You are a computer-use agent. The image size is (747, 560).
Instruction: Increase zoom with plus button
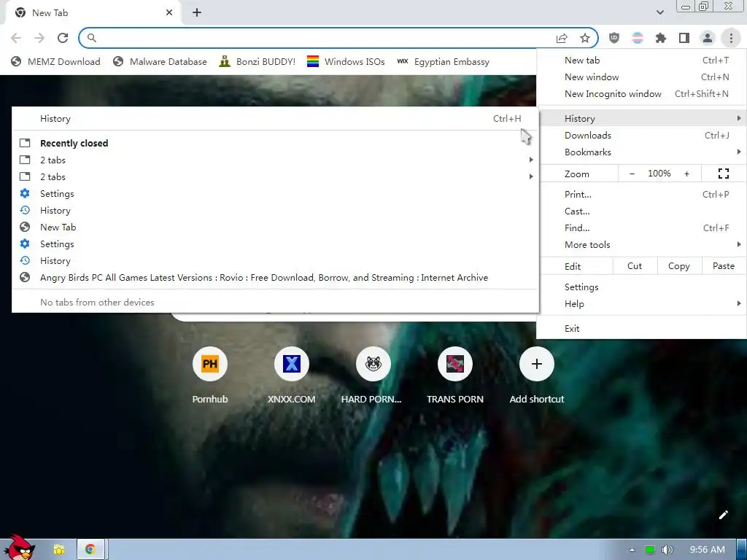(x=687, y=174)
